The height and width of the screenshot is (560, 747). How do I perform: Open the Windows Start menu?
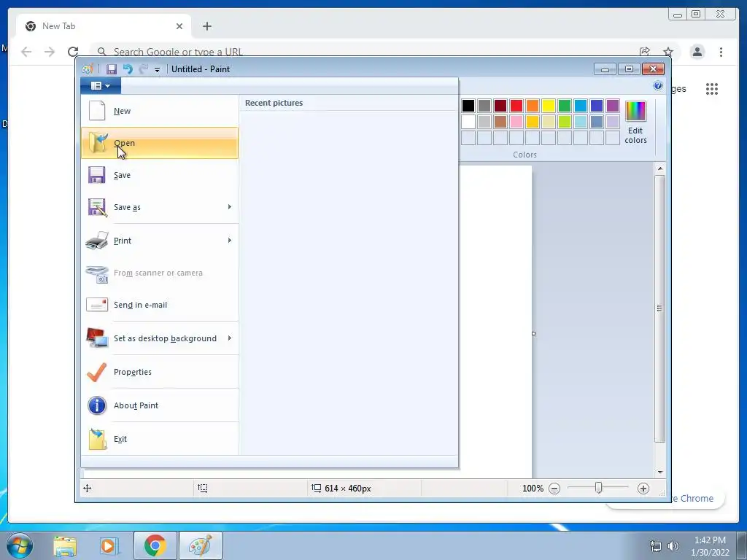20,545
